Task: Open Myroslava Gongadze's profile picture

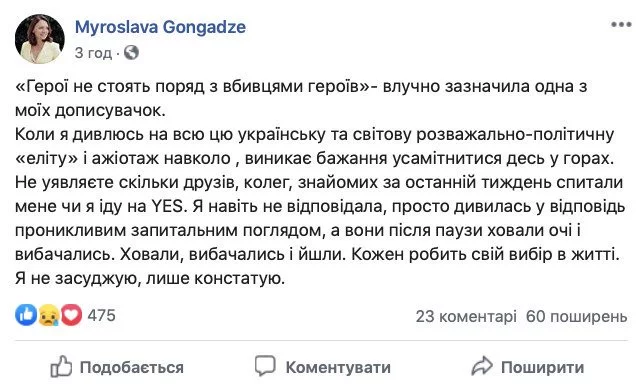Action: tap(40, 39)
